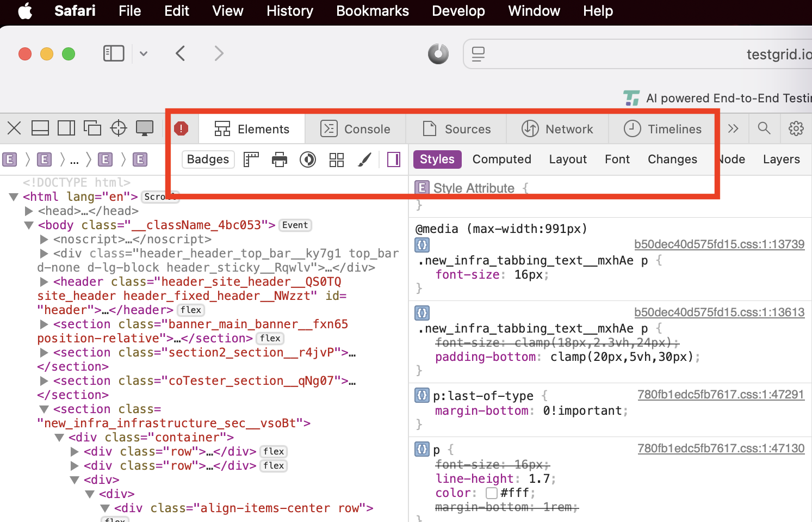
Task: Toggle rulers icon next to Badges
Action: 251,159
